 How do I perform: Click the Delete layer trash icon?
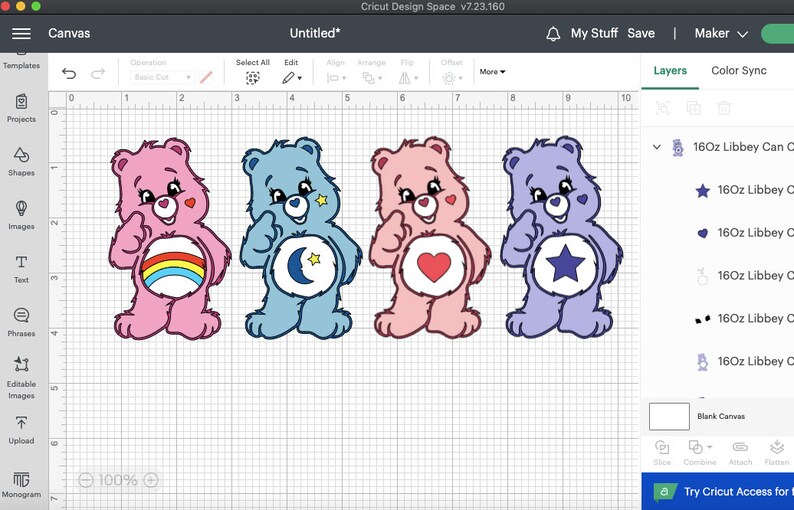724,108
